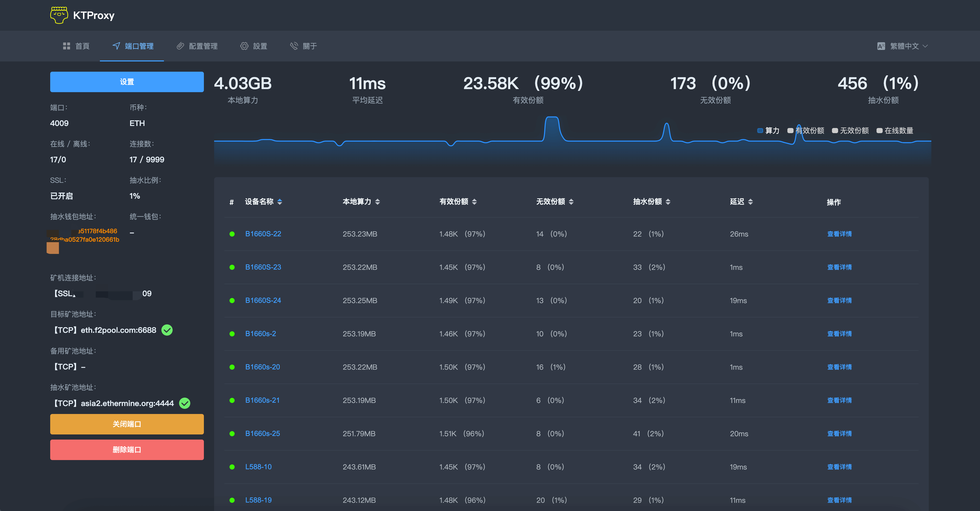Click green check beside asia2.ethermine.org:4444
This screenshot has width=980, height=511.
185,403
